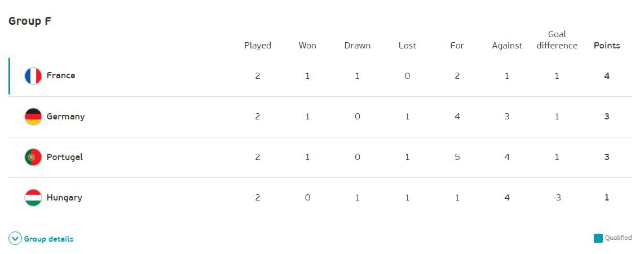This screenshot has width=644, height=254.
Task: Click the Against column header
Action: click(x=507, y=46)
